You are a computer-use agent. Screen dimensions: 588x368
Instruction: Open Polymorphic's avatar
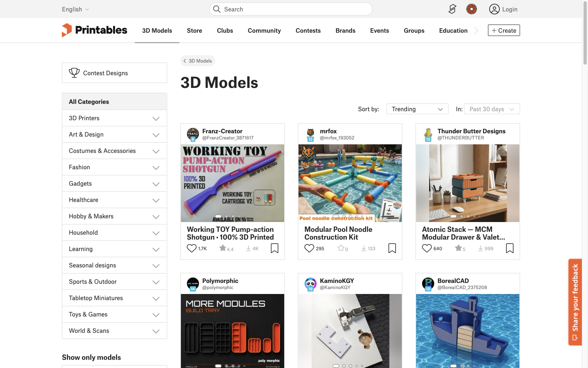[193, 284]
